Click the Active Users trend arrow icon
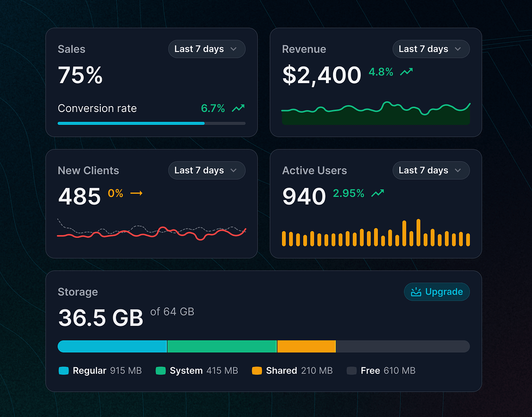 (x=377, y=193)
